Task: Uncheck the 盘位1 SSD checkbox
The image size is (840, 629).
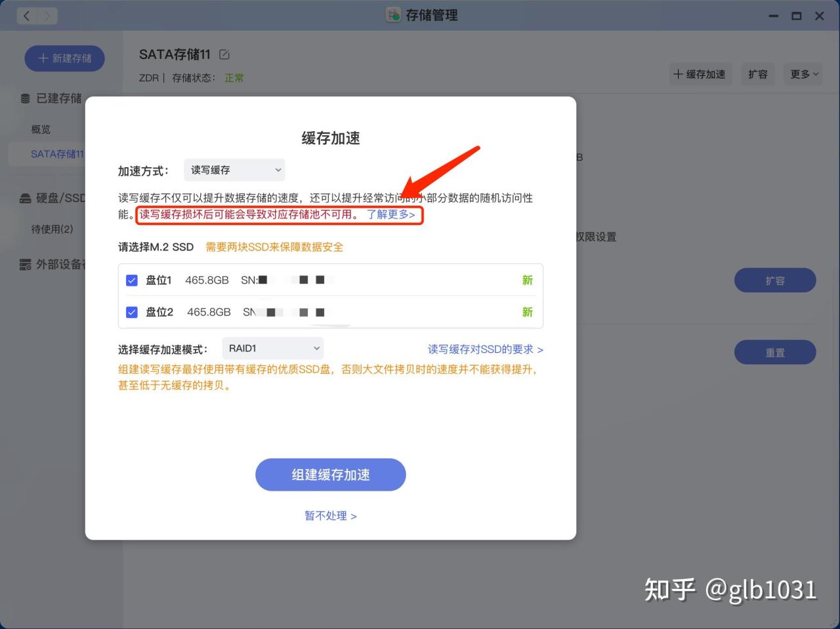Action: pyautogui.click(x=132, y=280)
